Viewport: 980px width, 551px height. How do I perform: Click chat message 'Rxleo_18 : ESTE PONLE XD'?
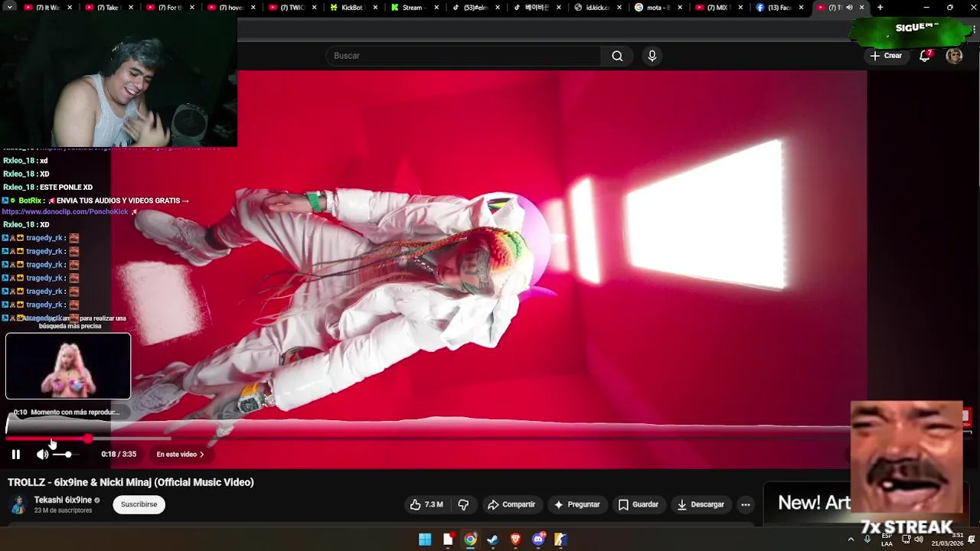[x=47, y=187]
